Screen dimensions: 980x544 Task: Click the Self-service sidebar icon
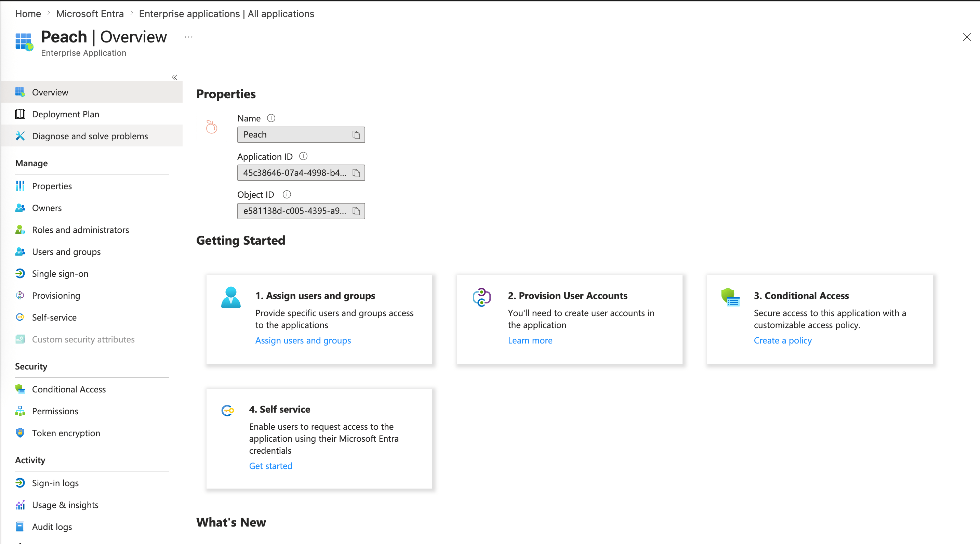(x=20, y=317)
